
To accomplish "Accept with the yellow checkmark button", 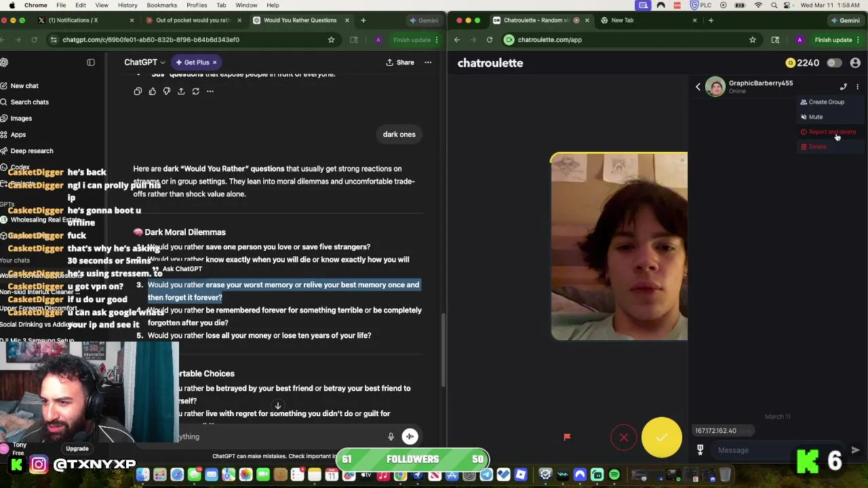I will point(662,437).
